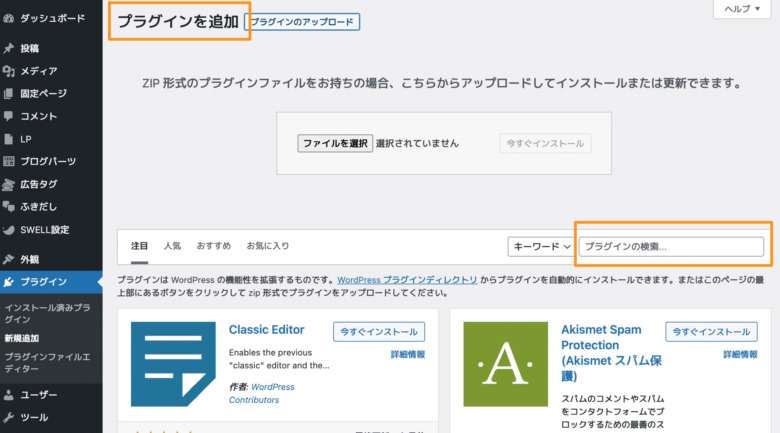Click the paintbrush icon beside 外観
780x433 pixels.
coord(8,259)
